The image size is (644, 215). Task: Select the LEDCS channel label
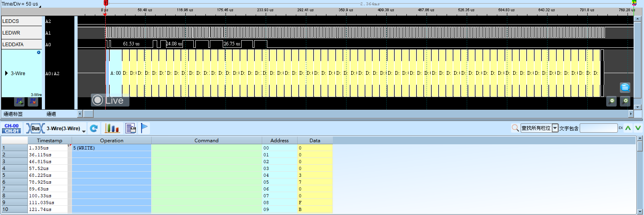[22, 21]
